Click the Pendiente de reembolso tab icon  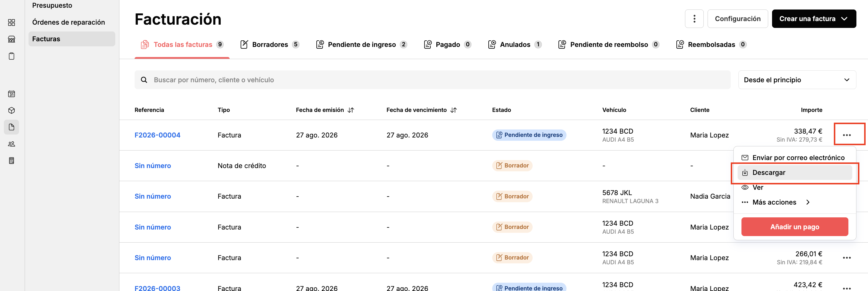point(562,45)
